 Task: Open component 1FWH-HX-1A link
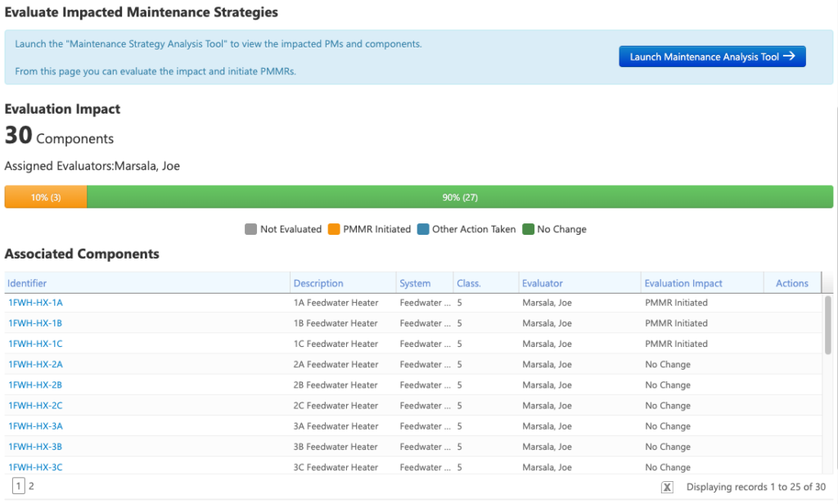(x=35, y=303)
